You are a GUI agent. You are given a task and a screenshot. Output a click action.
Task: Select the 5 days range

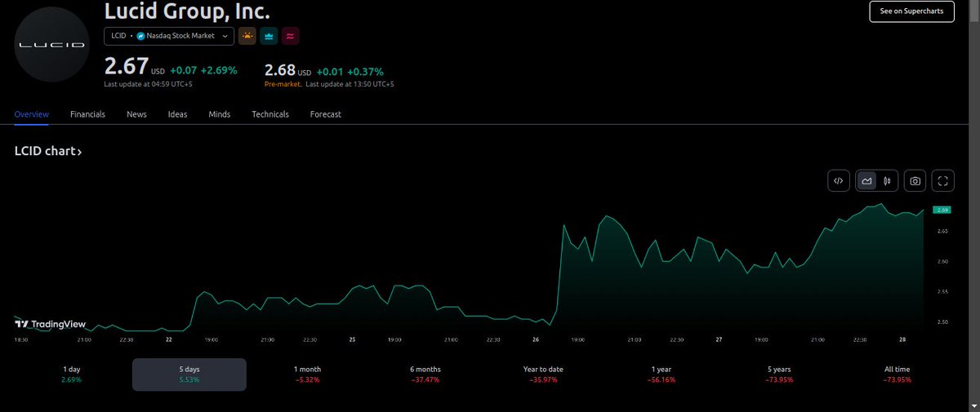click(189, 374)
